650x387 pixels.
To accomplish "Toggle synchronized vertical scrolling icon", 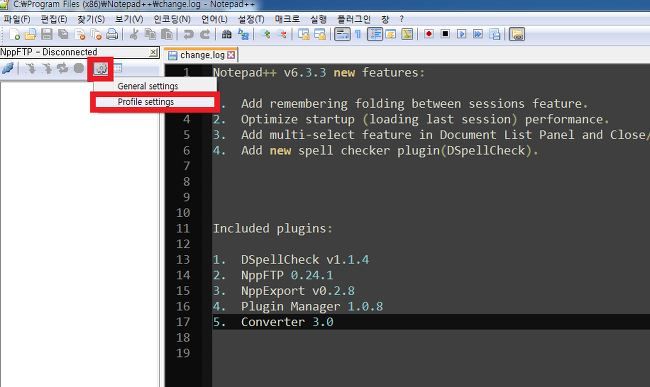I will coord(303,34).
